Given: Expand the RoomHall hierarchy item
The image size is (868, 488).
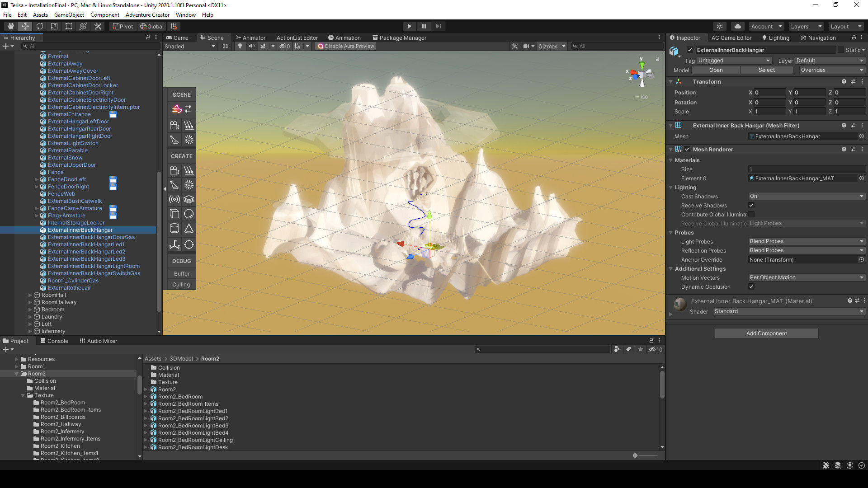Looking at the screenshot, I should point(30,295).
